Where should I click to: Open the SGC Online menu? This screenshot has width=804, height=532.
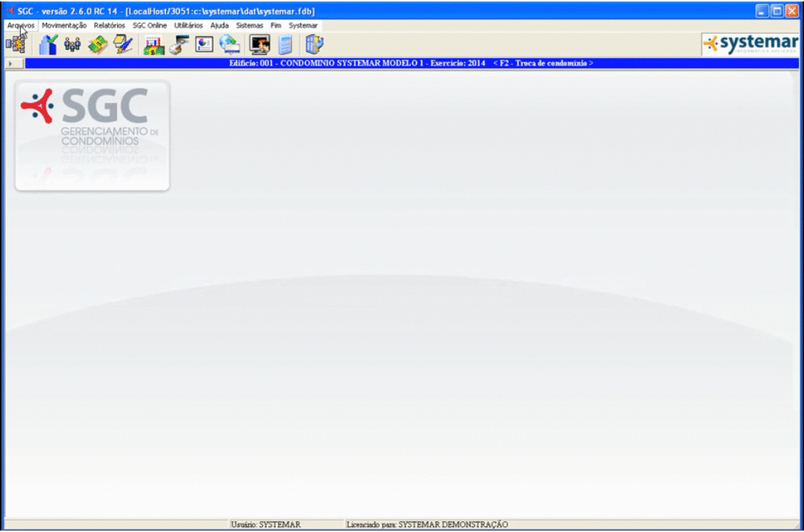click(150, 25)
